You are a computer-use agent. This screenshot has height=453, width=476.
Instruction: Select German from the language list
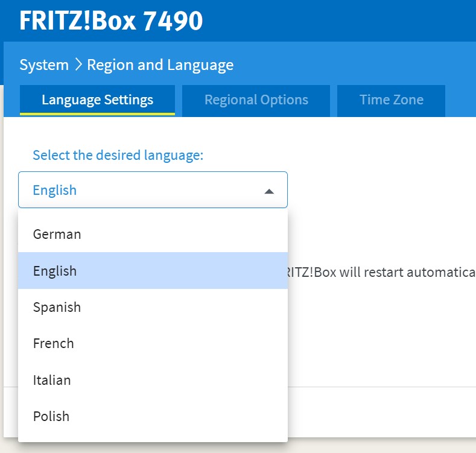(x=57, y=234)
